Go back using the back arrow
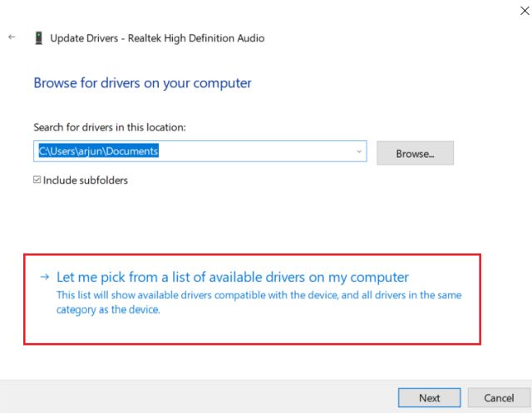This screenshot has height=413, width=532. (x=12, y=37)
